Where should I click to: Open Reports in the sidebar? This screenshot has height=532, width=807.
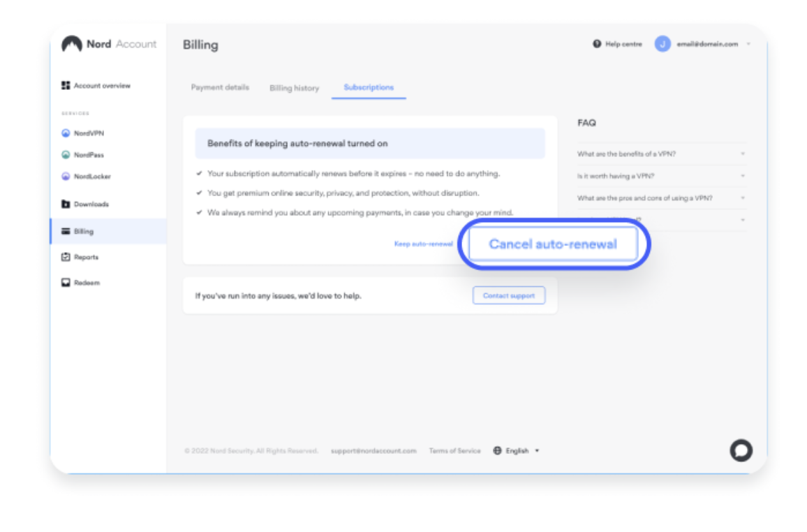tap(86, 257)
